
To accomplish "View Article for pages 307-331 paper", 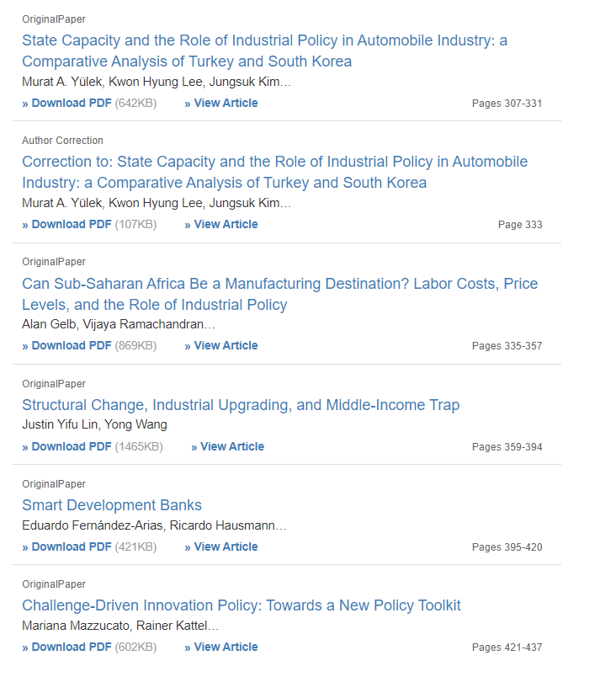I will click(x=226, y=104).
